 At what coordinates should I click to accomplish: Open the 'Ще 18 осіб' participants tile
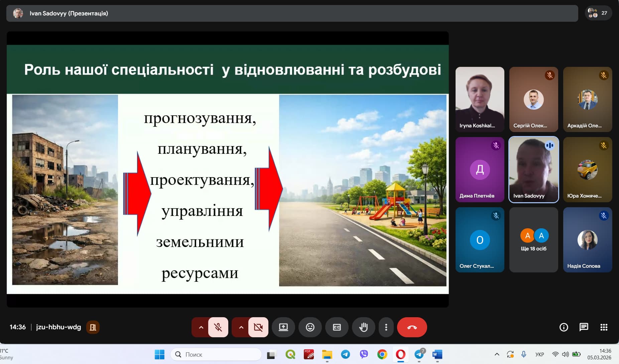(x=533, y=240)
